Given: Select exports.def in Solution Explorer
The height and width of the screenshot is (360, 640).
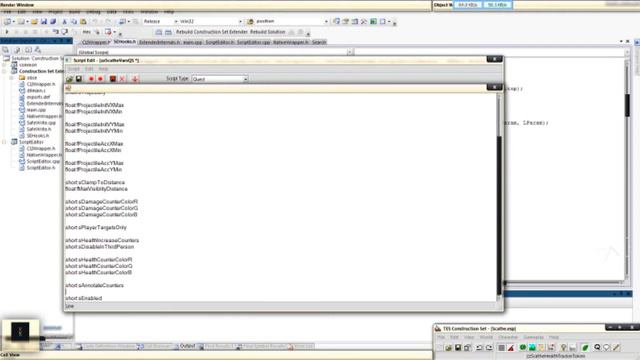Looking at the screenshot, I should pyautogui.click(x=38, y=97).
